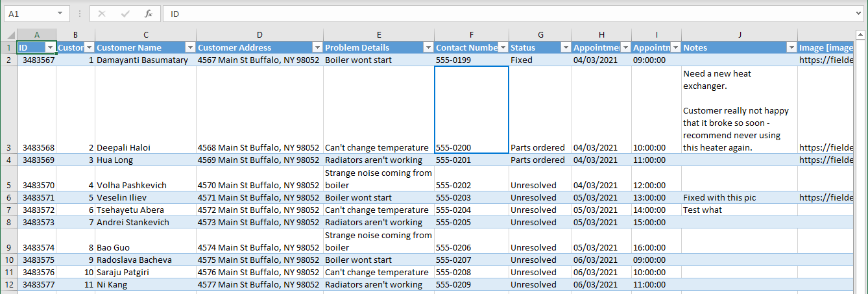Viewport: 868px width, 294px height.
Task: Click the Andrei Stankevich cell
Action: 145,222
